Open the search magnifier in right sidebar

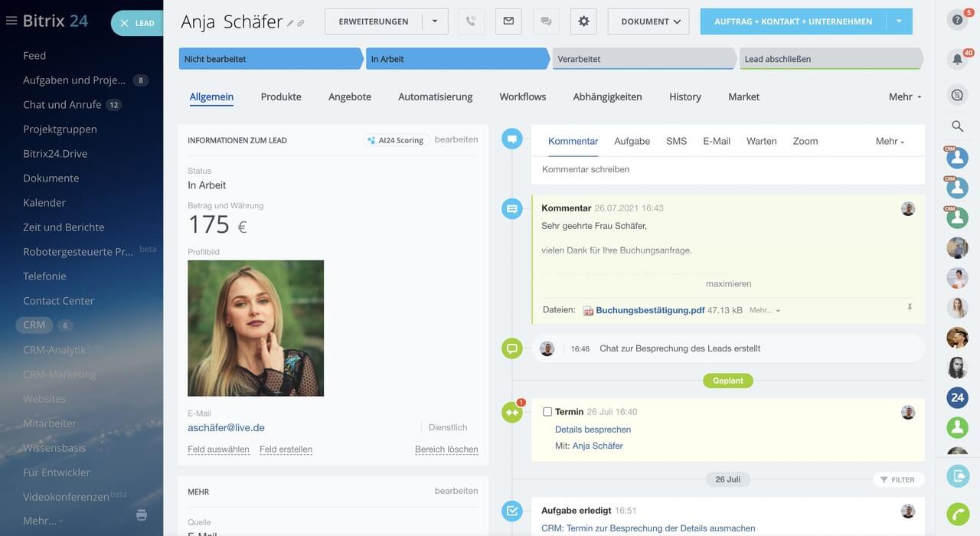(x=957, y=126)
